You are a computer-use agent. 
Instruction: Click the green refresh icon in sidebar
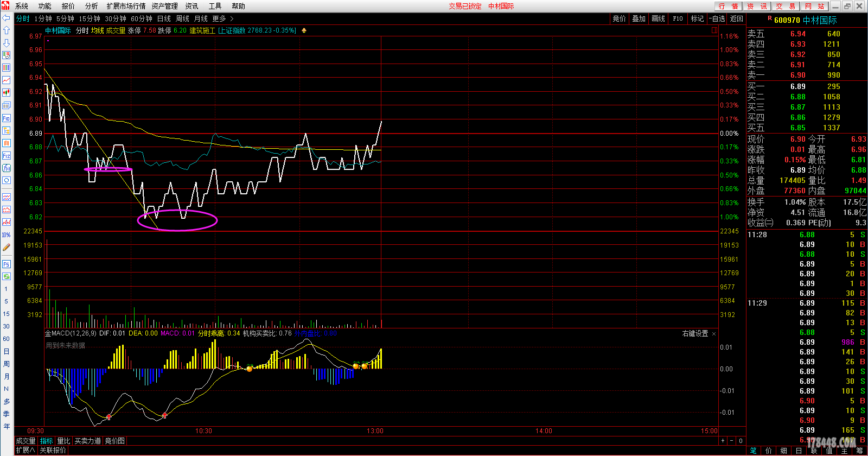point(7,276)
